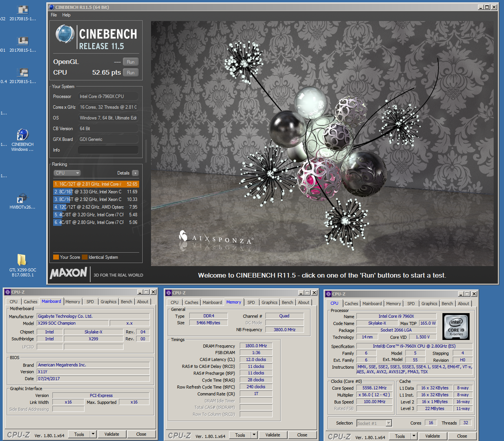Switch to Bench tab in CPU tab window
This screenshot has height=441, width=504.
pyautogui.click(x=447, y=304)
